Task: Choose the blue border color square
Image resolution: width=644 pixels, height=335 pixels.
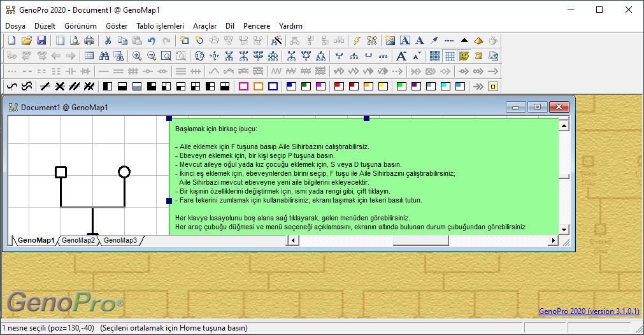Action: tap(273, 86)
